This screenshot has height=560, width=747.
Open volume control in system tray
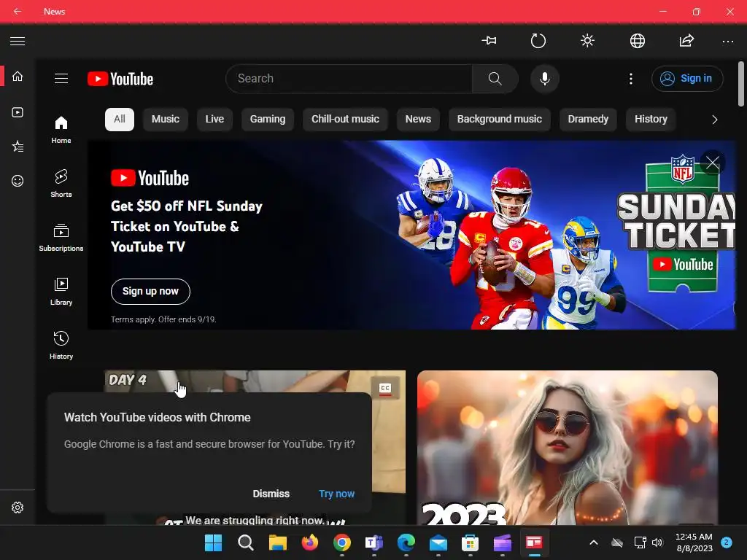(x=657, y=542)
